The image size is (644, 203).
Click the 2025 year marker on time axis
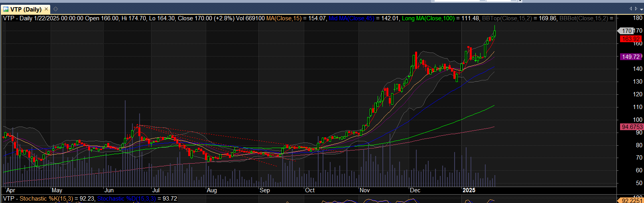click(x=469, y=190)
